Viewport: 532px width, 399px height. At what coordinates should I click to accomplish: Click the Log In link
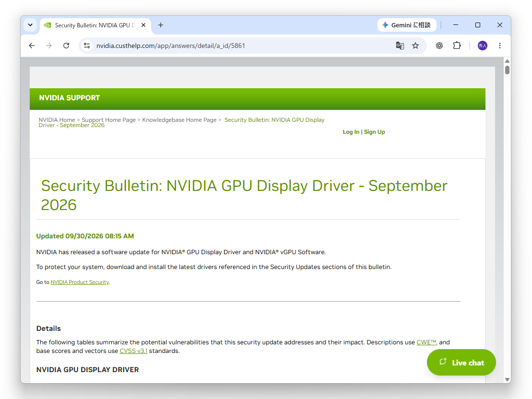(x=351, y=132)
